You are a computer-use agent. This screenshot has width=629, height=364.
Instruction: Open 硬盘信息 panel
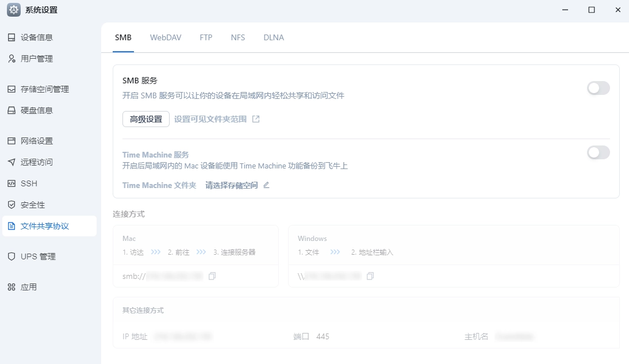pos(37,110)
